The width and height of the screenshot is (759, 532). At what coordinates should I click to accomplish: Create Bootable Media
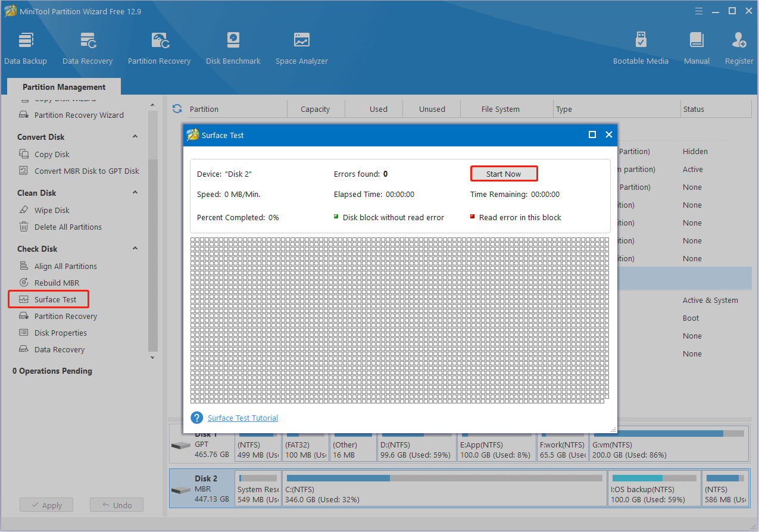(x=641, y=48)
